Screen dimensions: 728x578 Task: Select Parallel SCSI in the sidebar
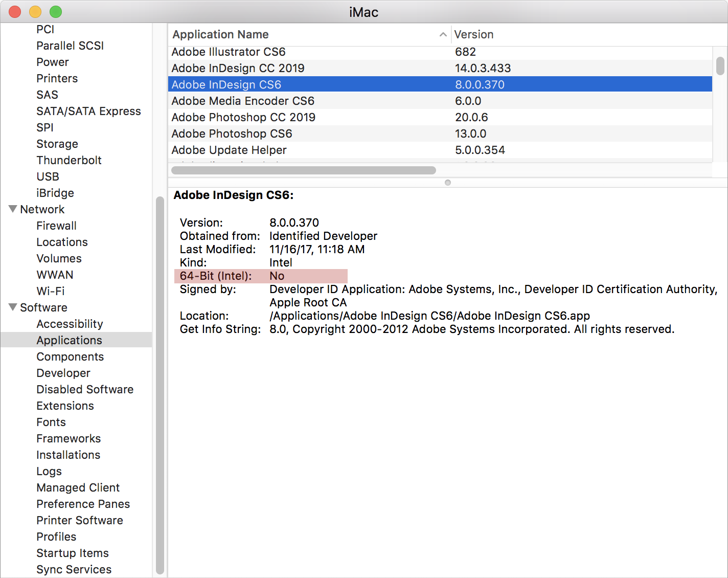click(x=70, y=46)
